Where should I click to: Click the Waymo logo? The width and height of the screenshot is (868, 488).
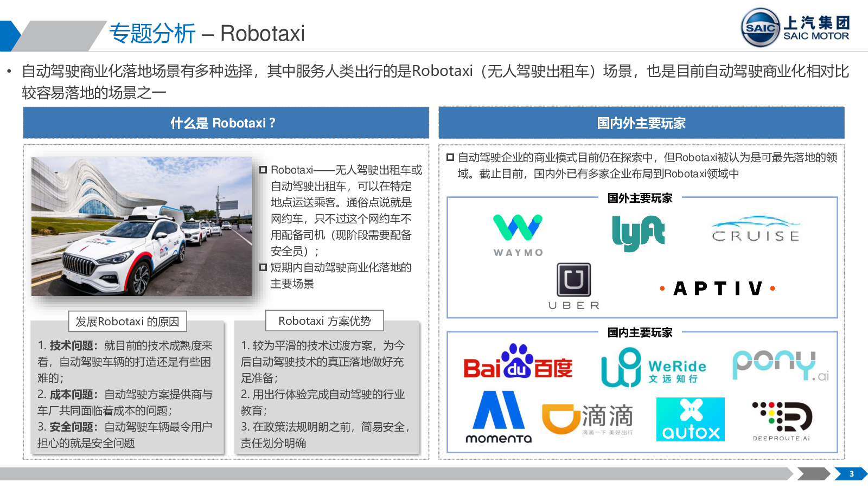(518, 235)
